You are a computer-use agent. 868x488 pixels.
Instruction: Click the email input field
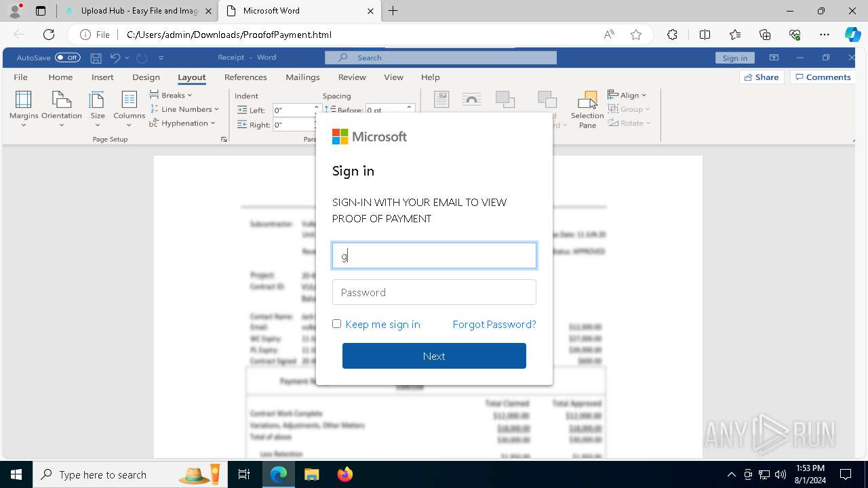point(434,256)
